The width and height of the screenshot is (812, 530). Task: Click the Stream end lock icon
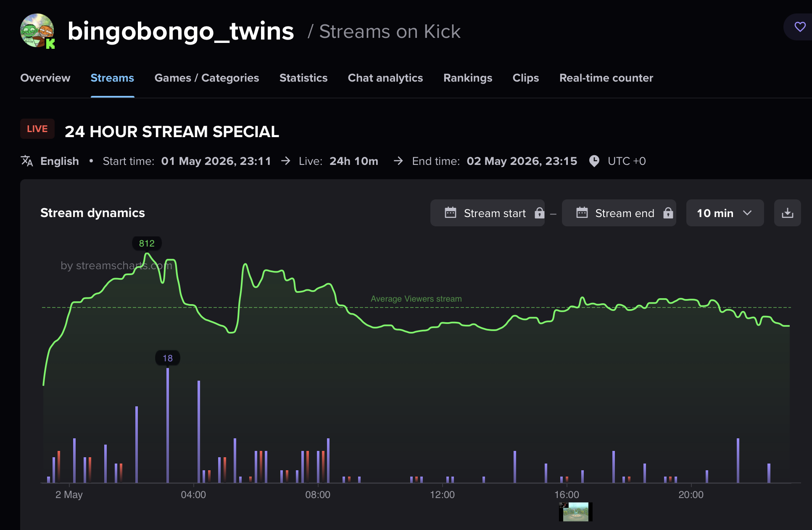tap(668, 213)
